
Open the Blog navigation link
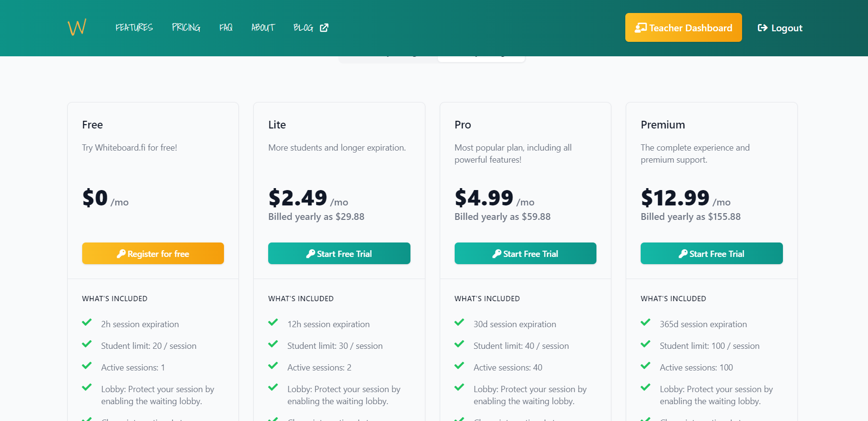tap(303, 28)
